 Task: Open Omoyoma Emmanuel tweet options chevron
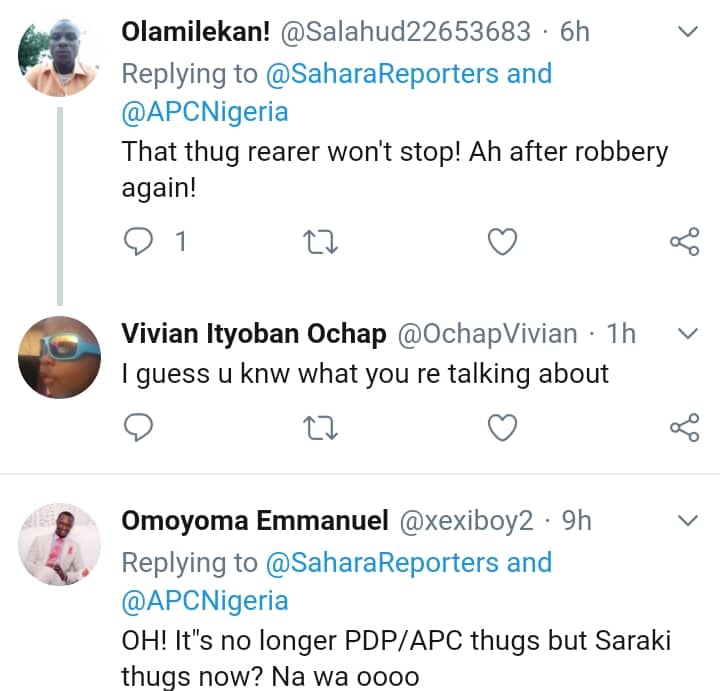[688, 520]
